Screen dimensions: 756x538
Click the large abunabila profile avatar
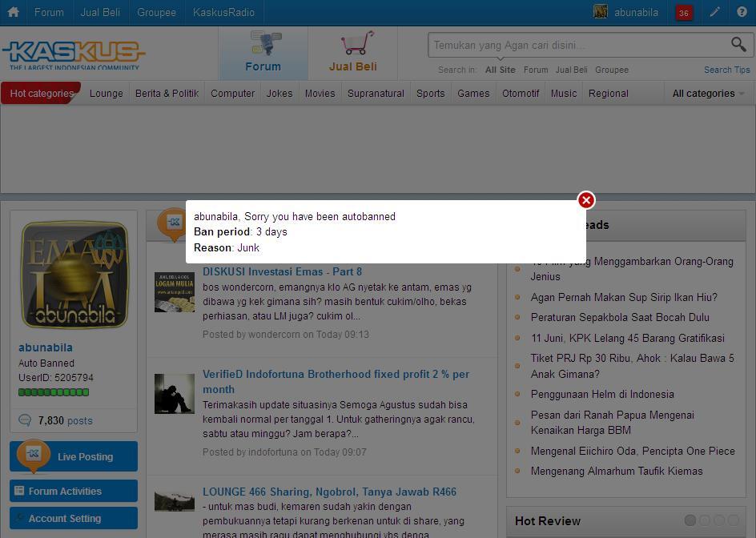pyautogui.click(x=74, y=275)
